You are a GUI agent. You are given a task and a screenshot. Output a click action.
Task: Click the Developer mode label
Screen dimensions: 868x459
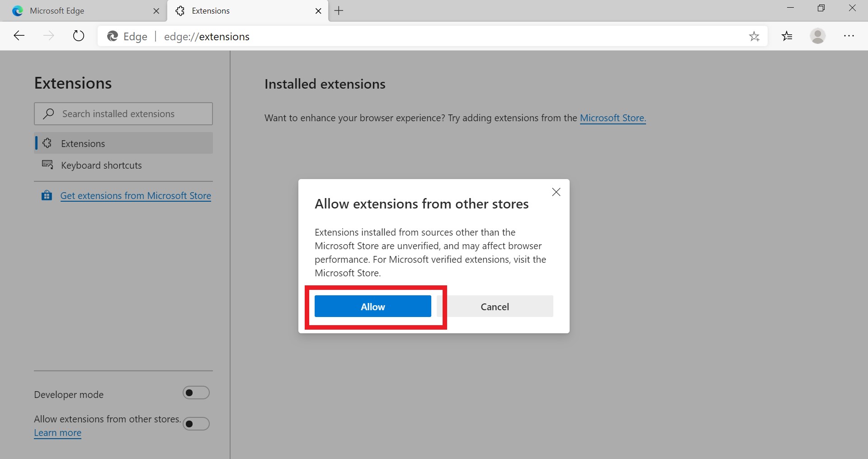[x=69, y=394]
